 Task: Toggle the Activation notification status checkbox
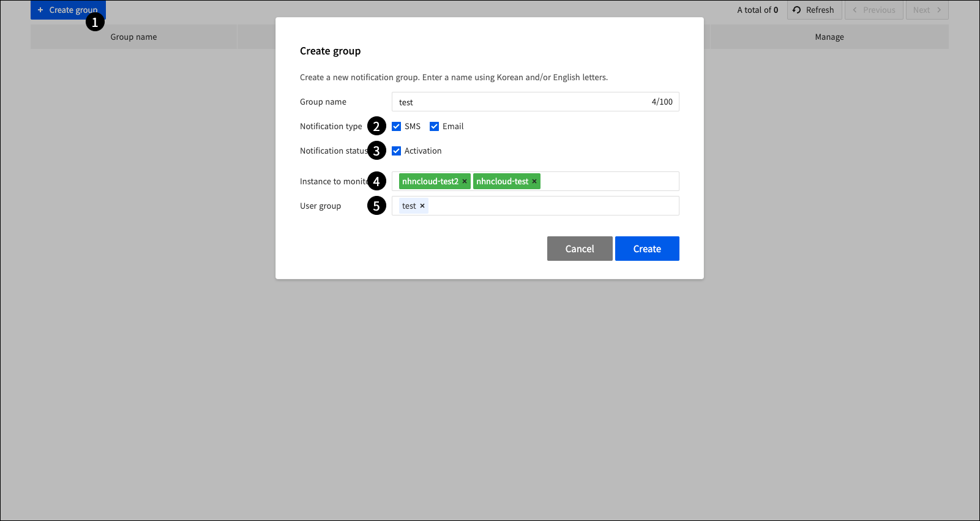pyautogui.click(x=396, y=151)
